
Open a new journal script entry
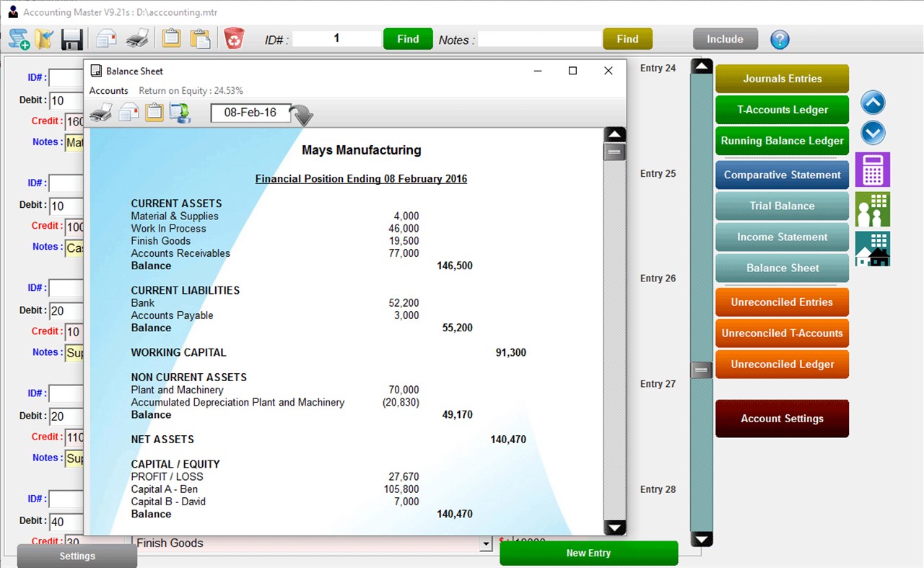point(18,39)
